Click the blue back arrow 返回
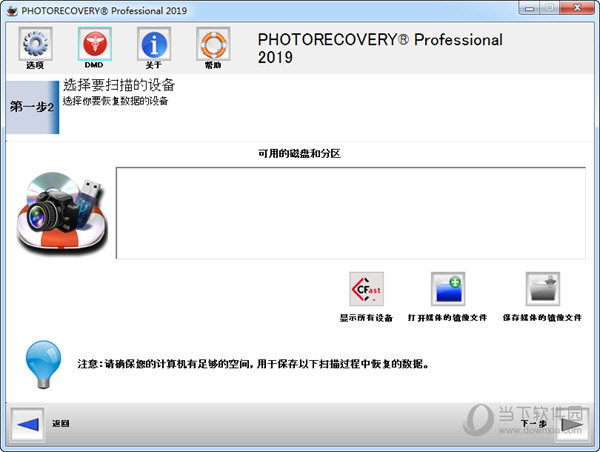The width and height of the screenshot is (600, 452). pos(28,424)
